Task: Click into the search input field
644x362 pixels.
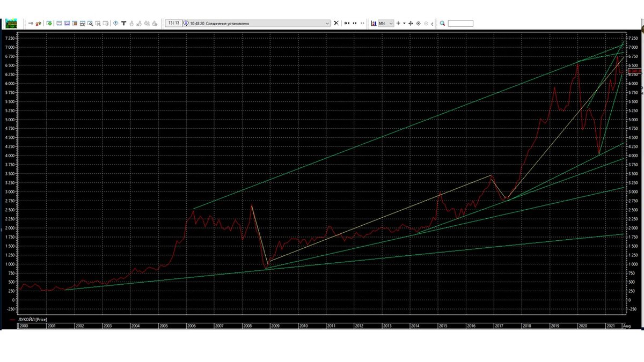Action: click(460, 23)
